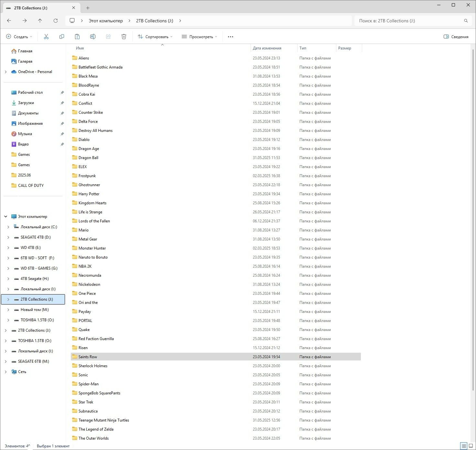Click the Paste clipboard icon
The image size is (476, 450).
[77, 37]
